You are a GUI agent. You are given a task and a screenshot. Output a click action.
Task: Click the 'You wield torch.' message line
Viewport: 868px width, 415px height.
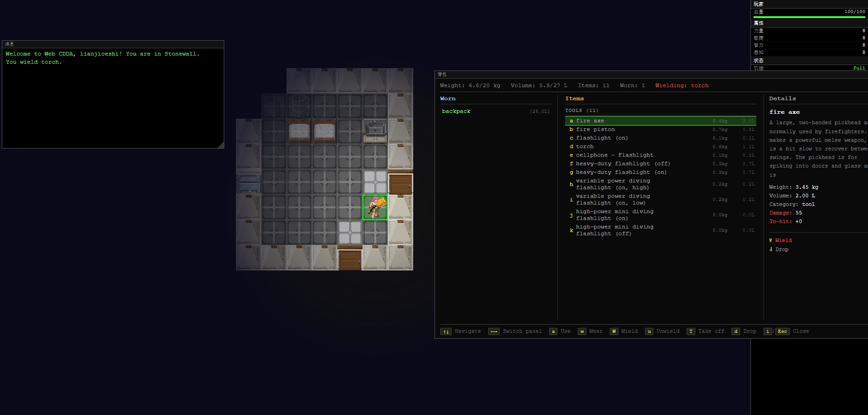tap(34, 62)
